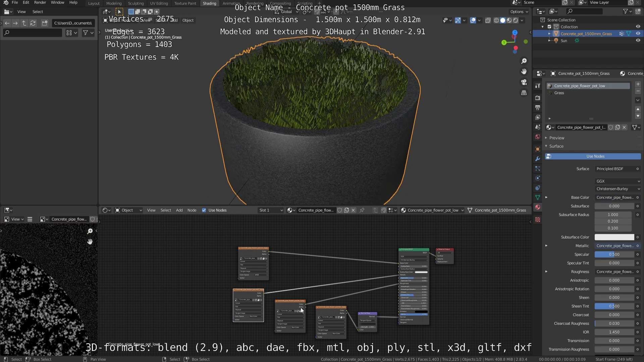The width and height of the screenshot is (644, 362).
Task: Open the node editor Object type dropdown
Action: [x=128, y=210]
